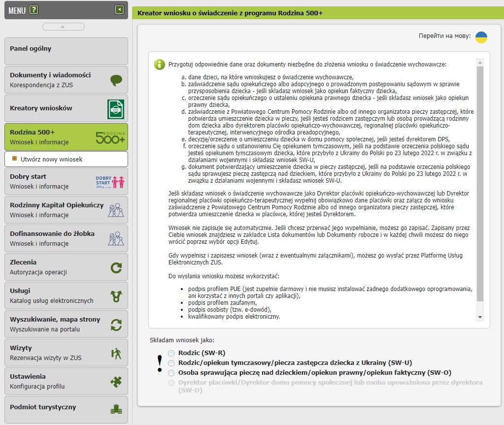Choose Rodzic/opiekun tymczasowy (SW-U) radio option

pyautogui.click(x=171, y=363)
